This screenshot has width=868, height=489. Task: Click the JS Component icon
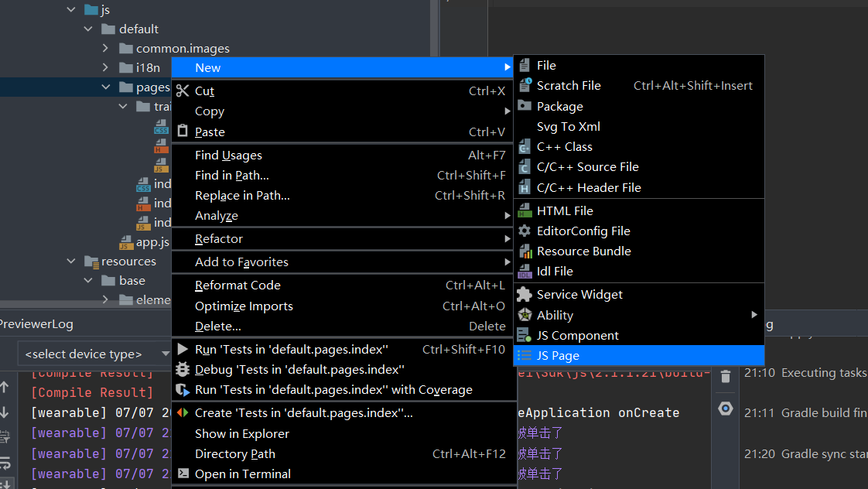tap(525, 335)
